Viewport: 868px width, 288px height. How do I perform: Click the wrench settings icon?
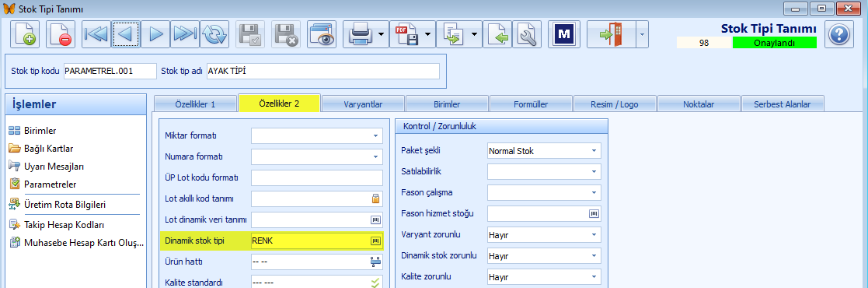point(527,34)
